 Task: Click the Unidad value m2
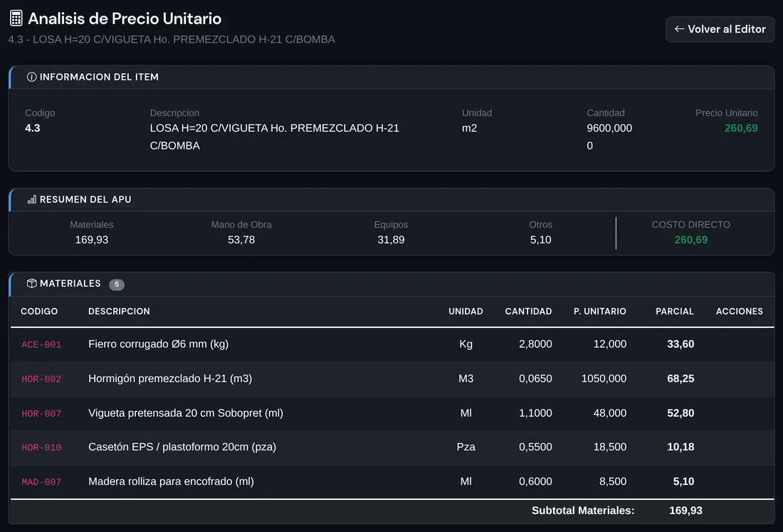[469, 128]
